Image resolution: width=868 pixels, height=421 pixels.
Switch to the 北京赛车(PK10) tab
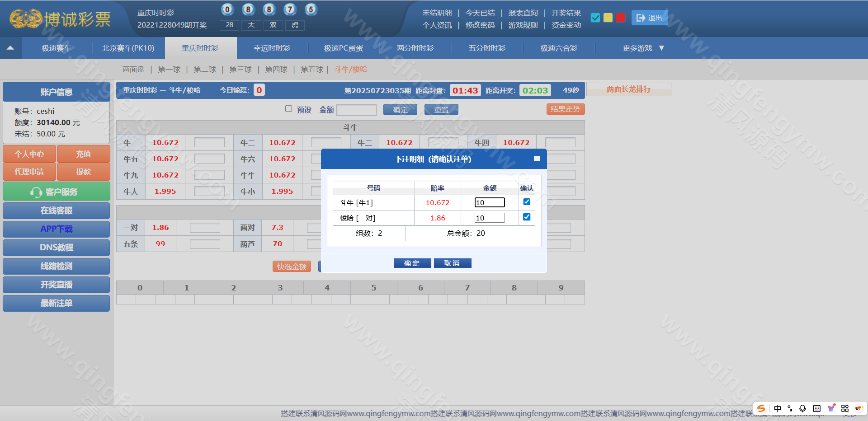coord(128,48)
